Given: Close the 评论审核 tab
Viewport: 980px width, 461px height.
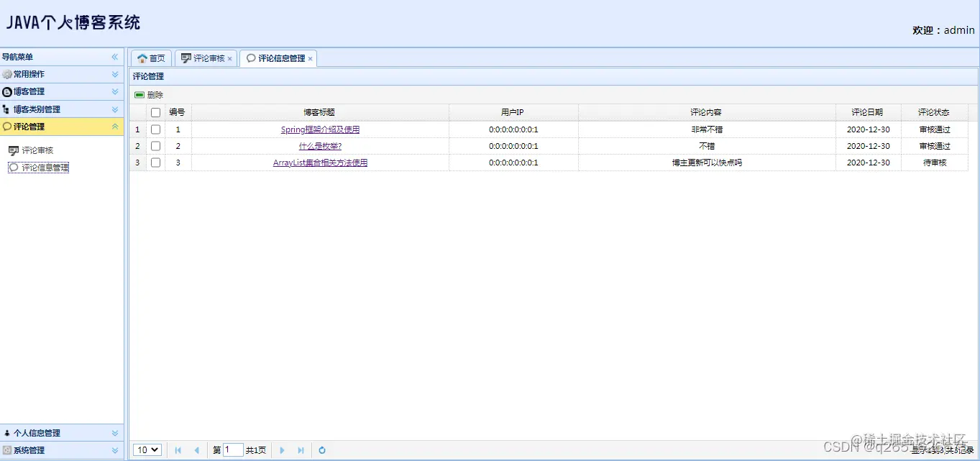Looking at the screenshot, I should [x=230, y=59].
